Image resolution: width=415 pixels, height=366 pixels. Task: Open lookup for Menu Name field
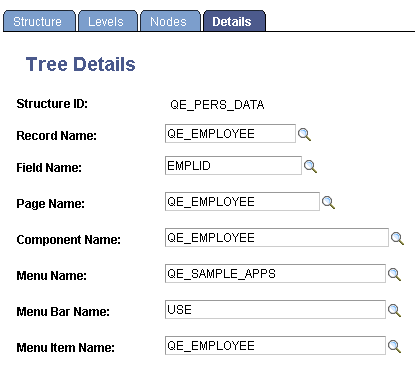pos(394,274)
